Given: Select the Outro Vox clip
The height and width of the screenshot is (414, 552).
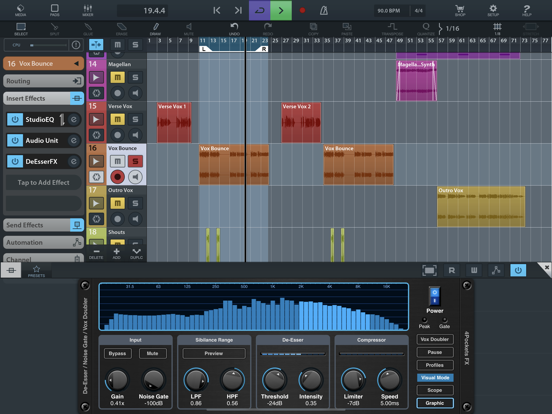Looking at the screenshot, I should [481, 207].
